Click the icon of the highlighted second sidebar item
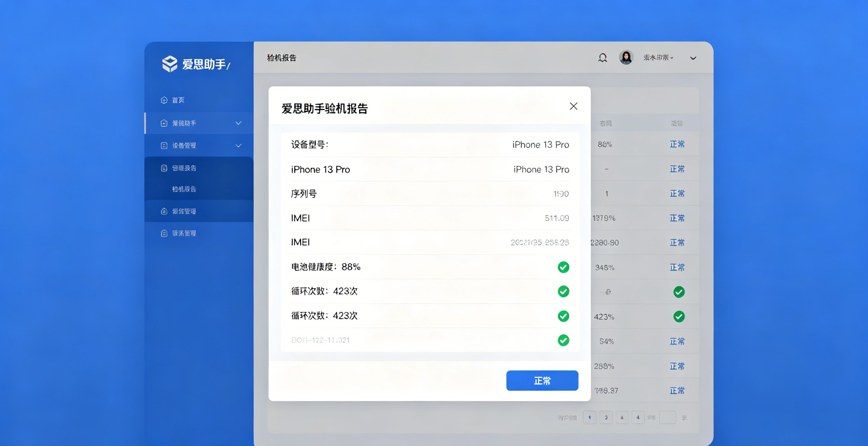868x446 pixels. tap(164, 123)
